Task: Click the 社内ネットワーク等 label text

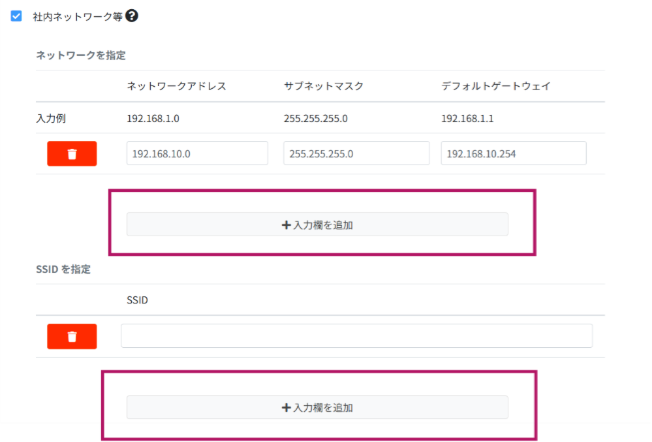Action: [x=78, y=17]
